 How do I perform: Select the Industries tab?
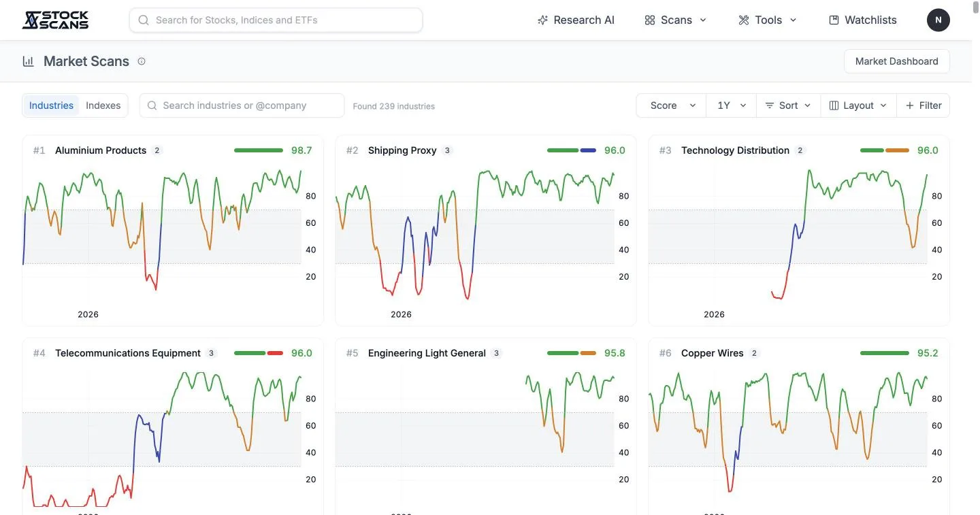pyautogui.click(x=51, y=105)
